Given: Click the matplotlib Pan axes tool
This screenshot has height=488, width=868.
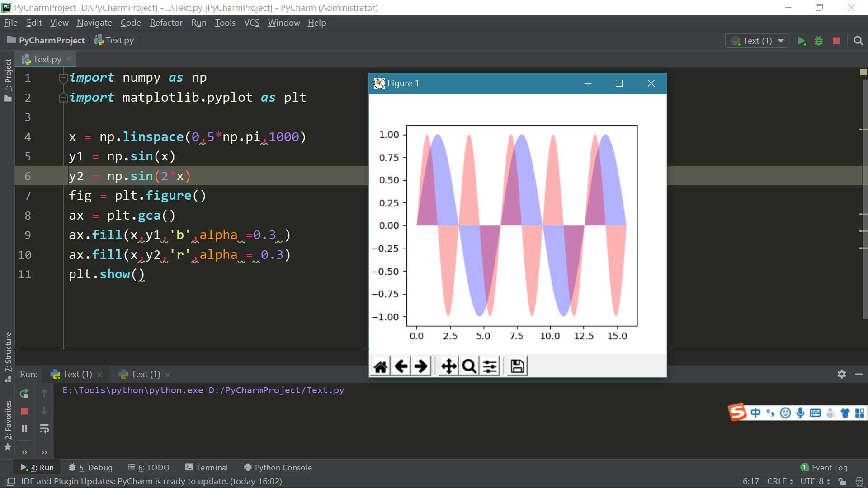Looking at the screenshot, I should [448, 366].
